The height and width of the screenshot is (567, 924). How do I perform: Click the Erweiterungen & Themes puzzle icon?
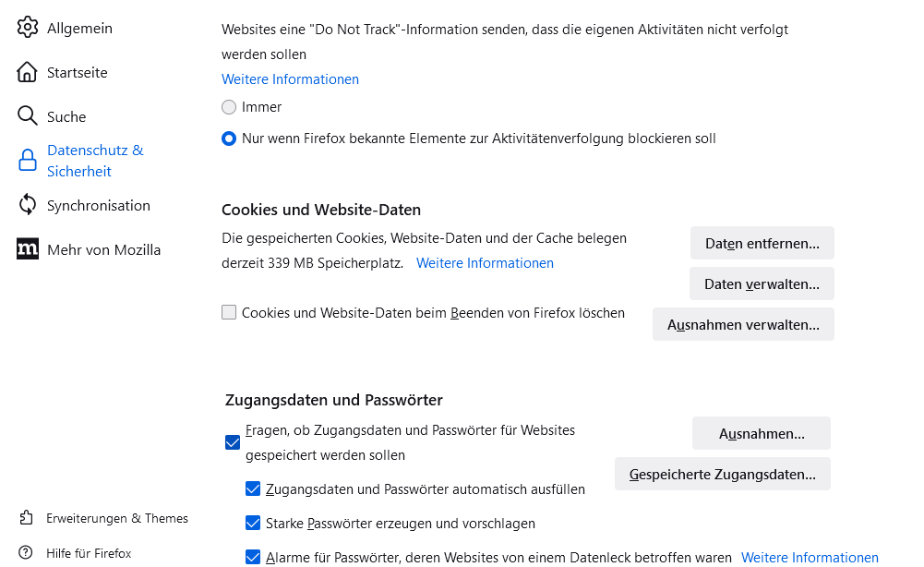[28, 518]
